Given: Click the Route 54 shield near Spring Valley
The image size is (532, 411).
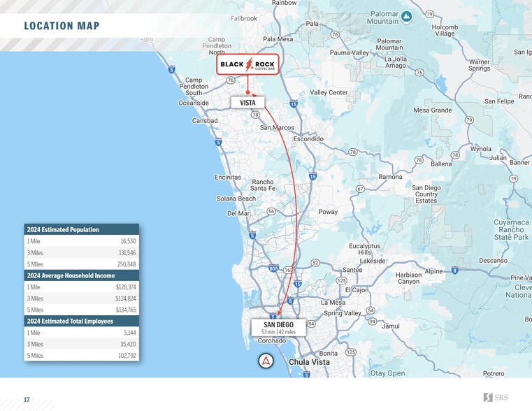Looking at the screenshot, I should [x=371, y=310].
